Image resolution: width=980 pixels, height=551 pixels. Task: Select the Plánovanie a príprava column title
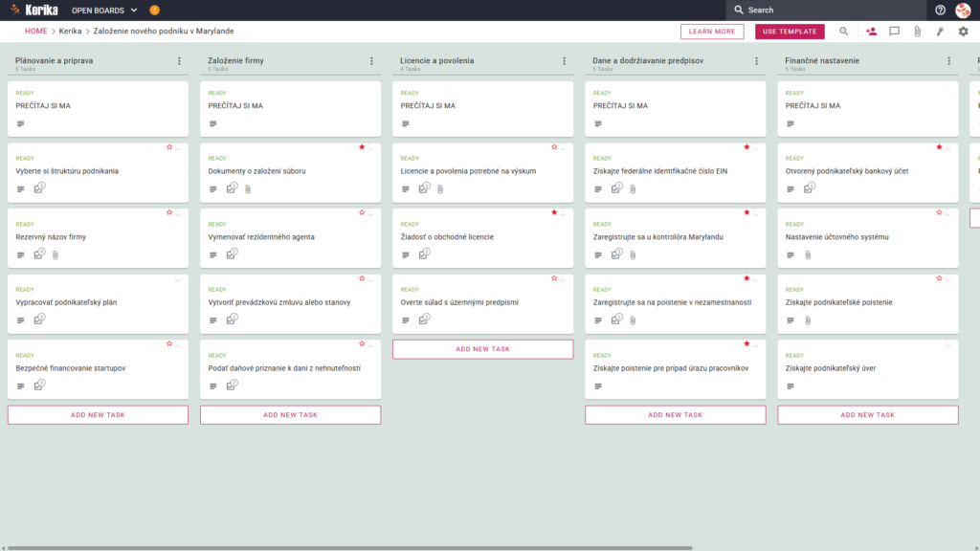point(55,60)
